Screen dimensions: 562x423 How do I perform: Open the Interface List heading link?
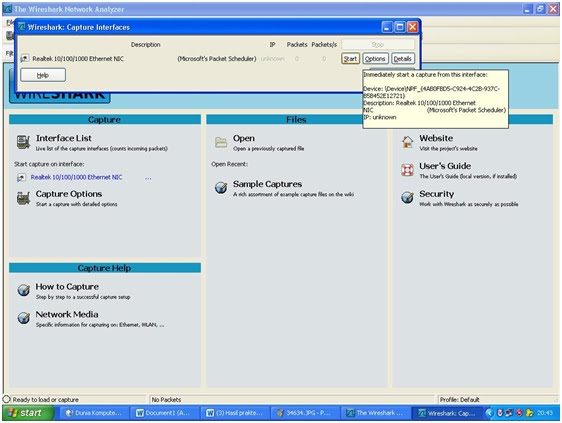coord(63,138)
